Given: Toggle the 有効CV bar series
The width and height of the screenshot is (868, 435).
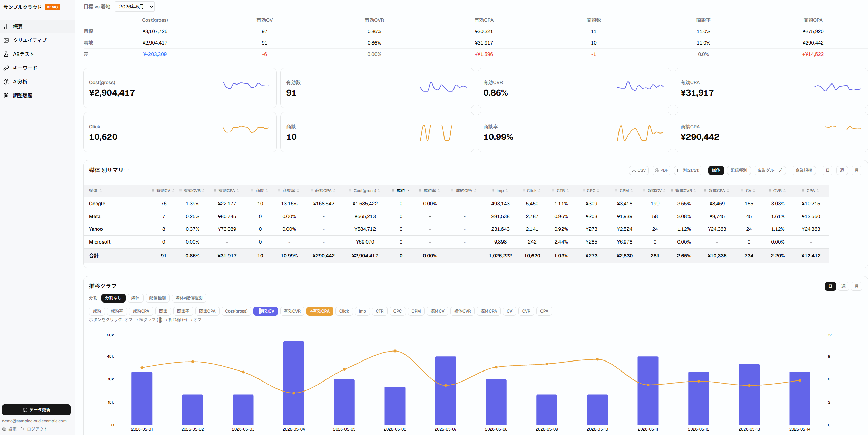Looking at the screenshot, I should click(x=266, y=311).
